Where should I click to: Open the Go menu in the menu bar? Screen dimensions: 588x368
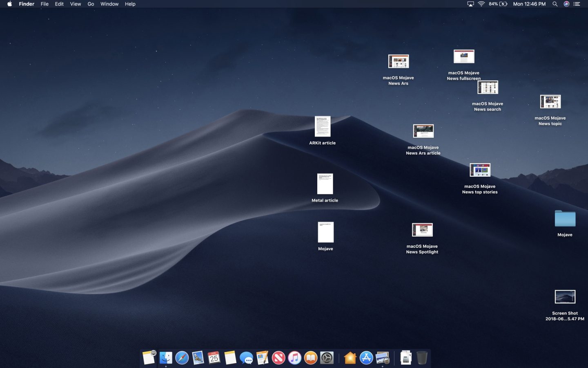pos(91,4)
